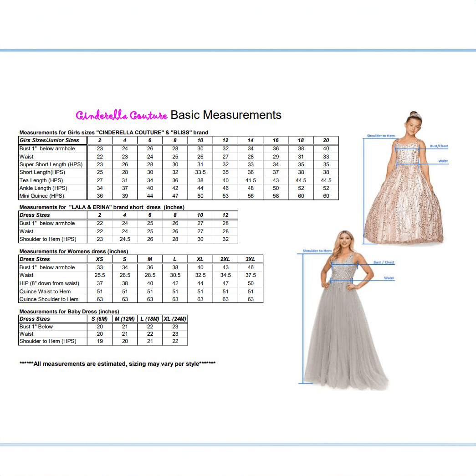The image size is (476, 476).
Task: Click 'Measurements for Baby Dress (inches)' title
Action: [x=69, y=312]
